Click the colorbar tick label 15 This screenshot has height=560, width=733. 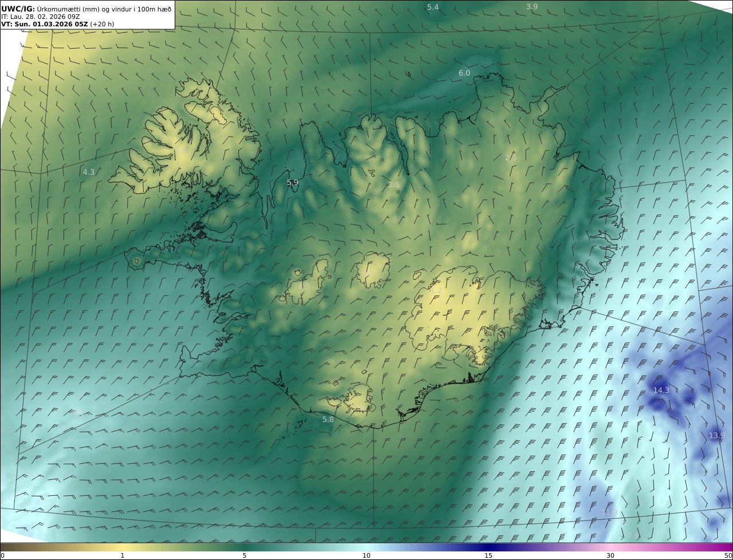tap(488, 555)
